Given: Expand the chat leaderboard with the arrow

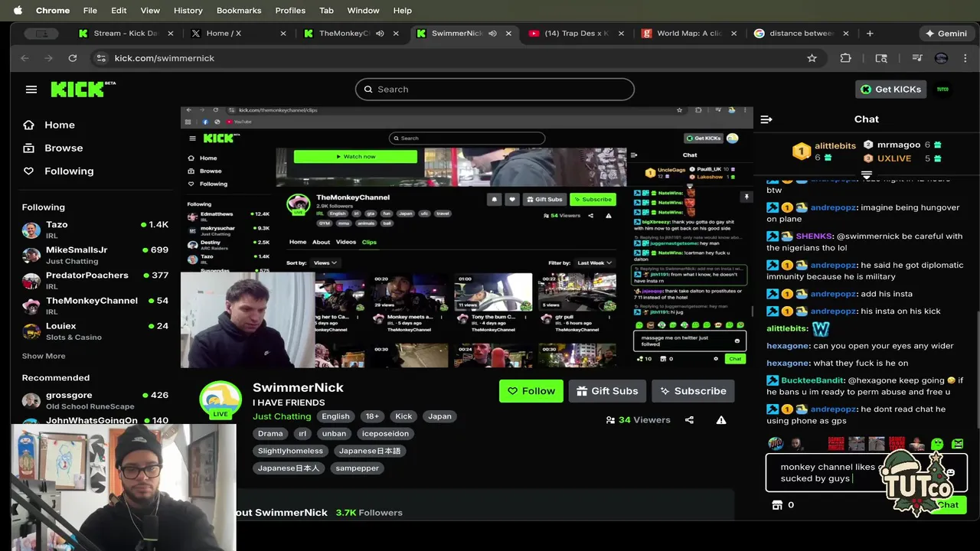Looking at the screenshot, I should coord(867,175).
